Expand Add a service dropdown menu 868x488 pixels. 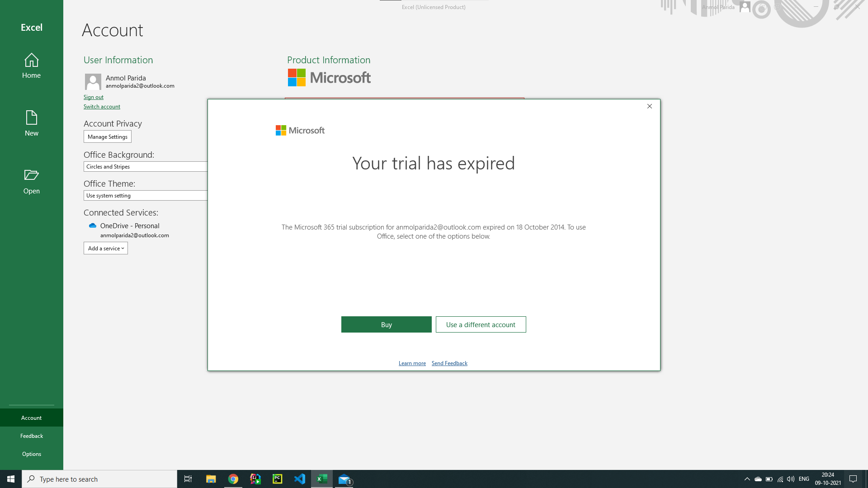point(105,248)
